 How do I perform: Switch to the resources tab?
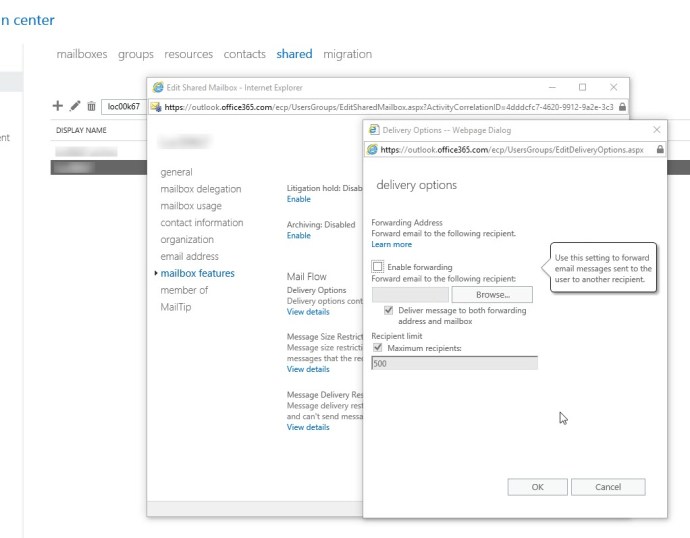tap(188, 54)
